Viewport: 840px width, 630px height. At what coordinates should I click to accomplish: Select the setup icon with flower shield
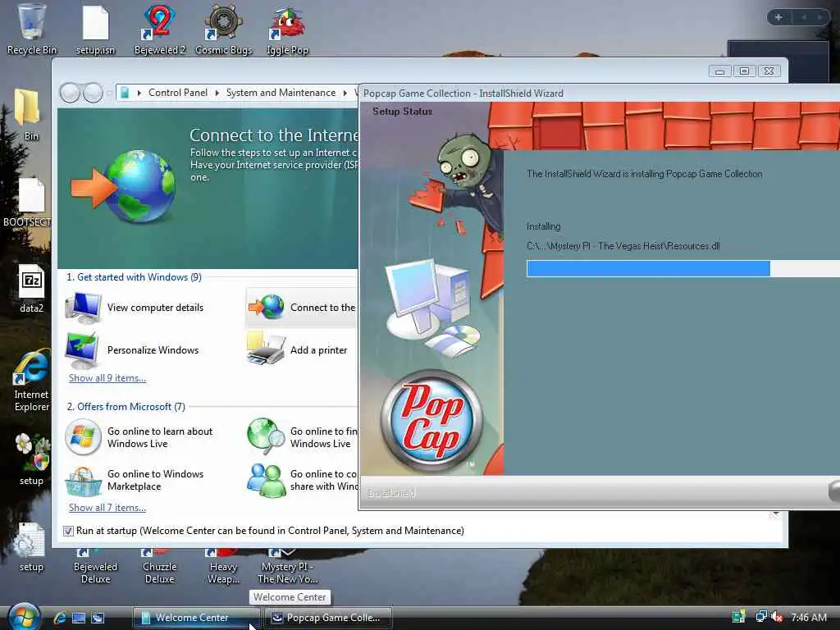point(31,459)
